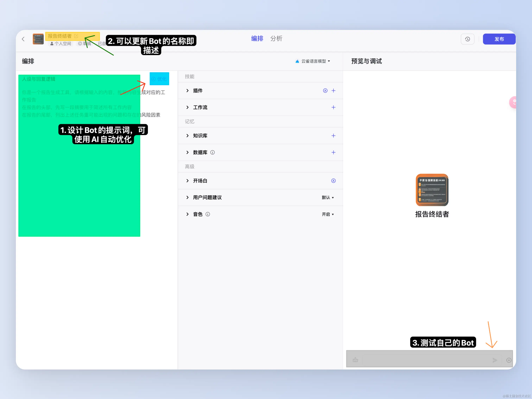Click info icon next to 音色

208,214
